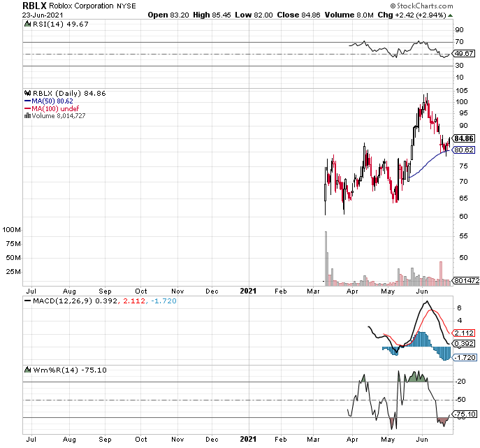Click the RSI(14) legend area-chart icon

coord(27,24)
